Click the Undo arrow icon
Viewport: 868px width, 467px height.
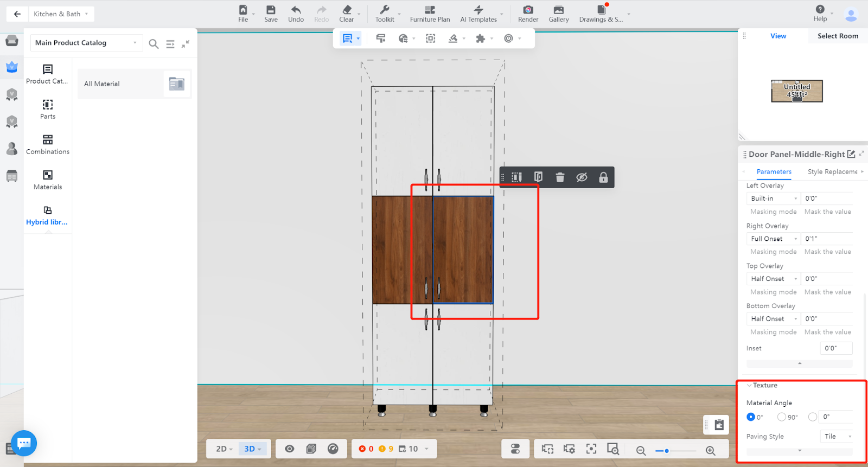tap(296, 10)
